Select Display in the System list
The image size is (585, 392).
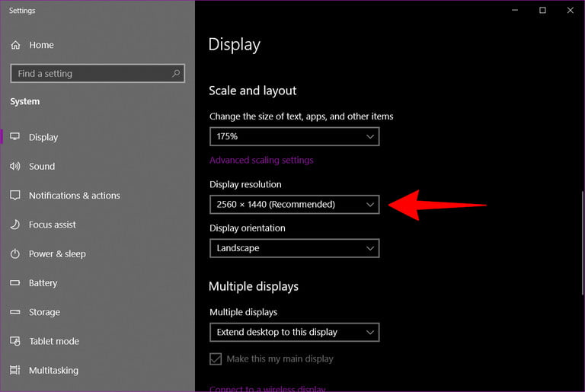[97, 137]
